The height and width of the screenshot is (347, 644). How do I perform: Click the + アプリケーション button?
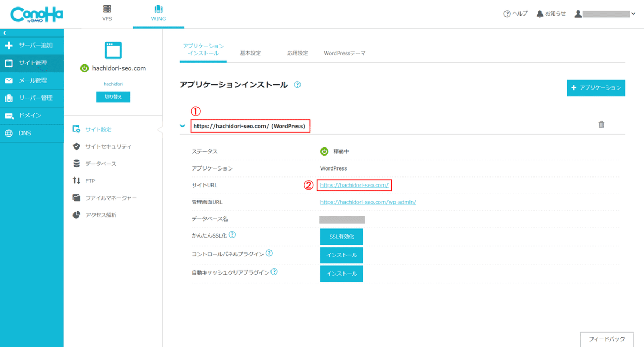(x=596, y=88)
